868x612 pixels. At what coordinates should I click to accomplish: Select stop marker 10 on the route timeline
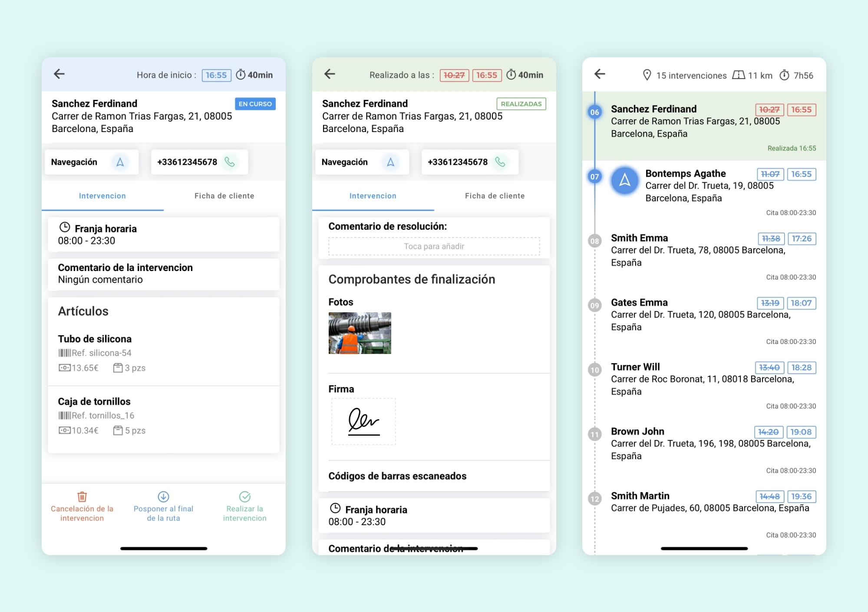click(594, 370)
